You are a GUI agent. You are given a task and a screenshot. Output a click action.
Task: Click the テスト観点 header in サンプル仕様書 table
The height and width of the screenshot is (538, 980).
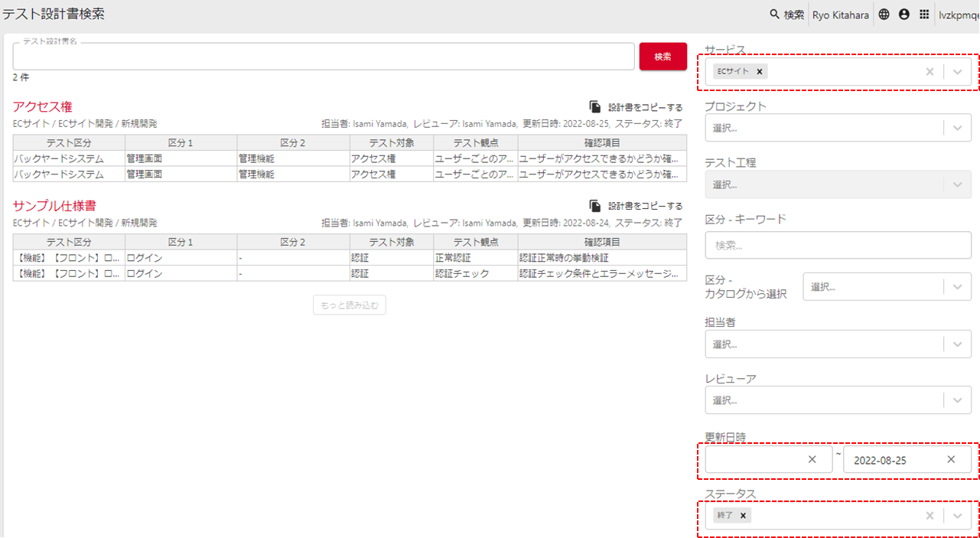(475, 242)
